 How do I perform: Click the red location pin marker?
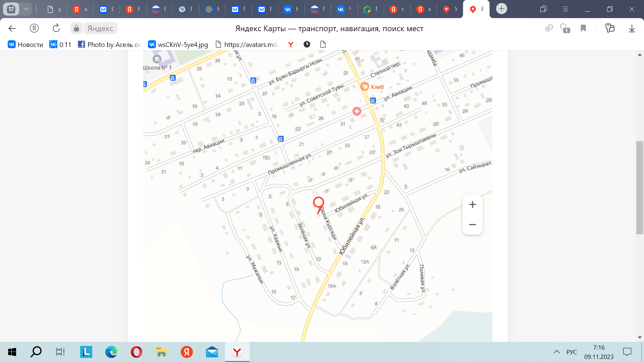coord(318,203)
